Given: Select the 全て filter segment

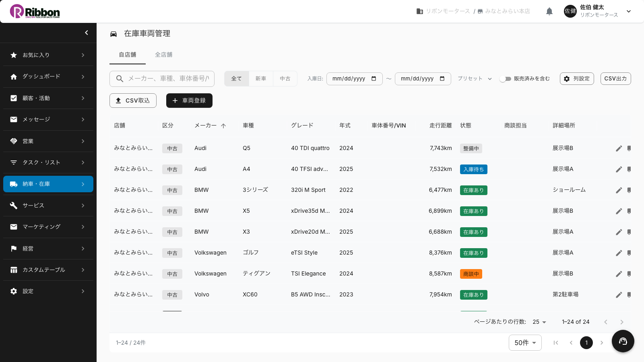Looking at the screenshot, I should coord(237,78).
